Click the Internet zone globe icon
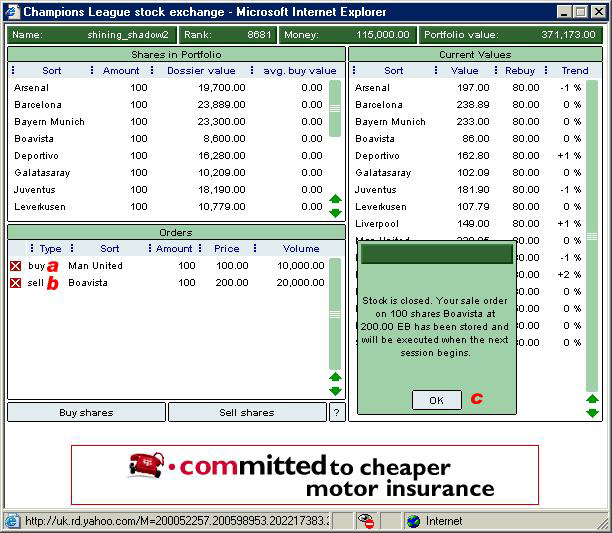 (413, 521)
